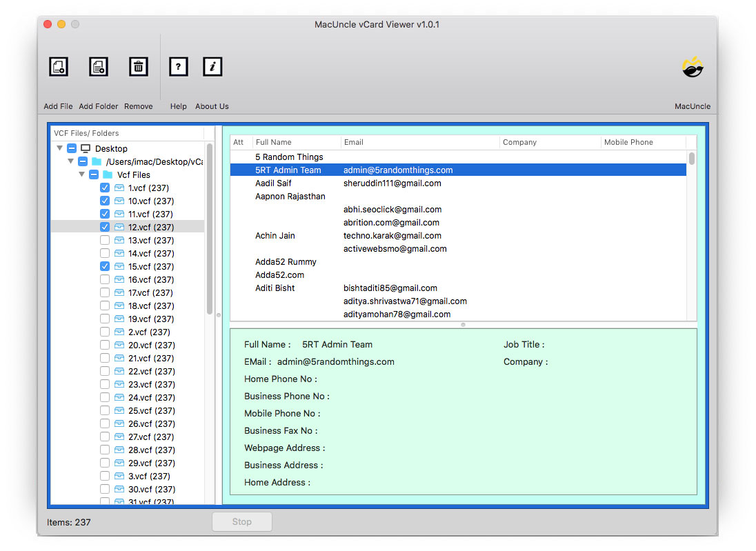Select the 24.vcf (237) file entry
Screen dimensions: 756x551
coord(151,397)
